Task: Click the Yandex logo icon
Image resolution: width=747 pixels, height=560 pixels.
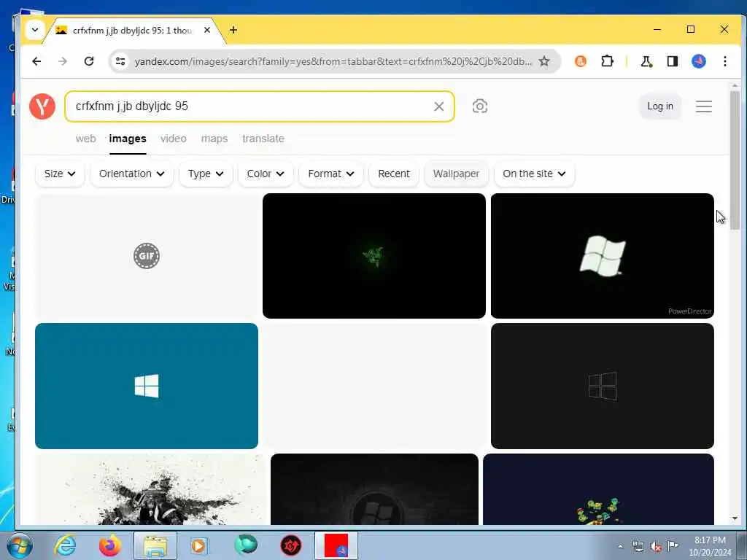Action: pos(42,106)
